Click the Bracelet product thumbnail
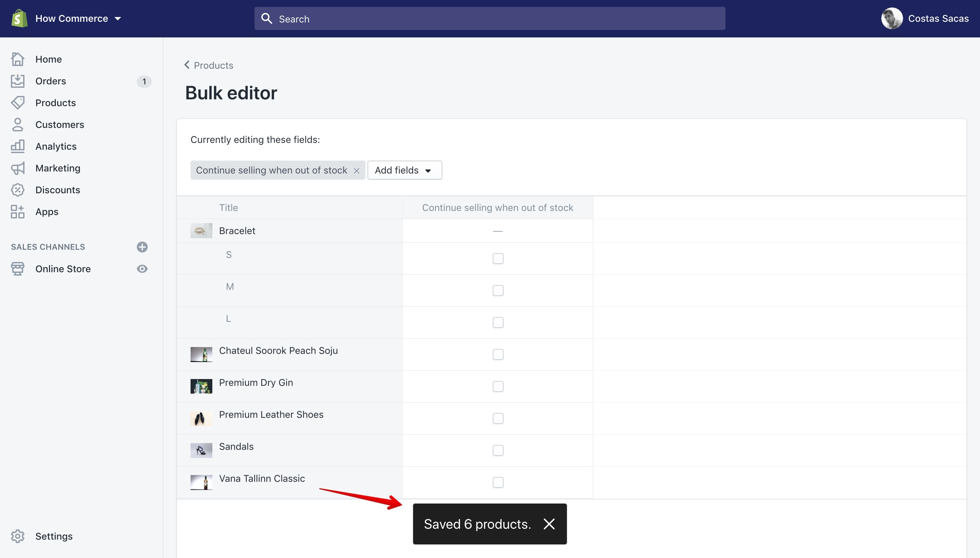 click(x=201, y=231)
